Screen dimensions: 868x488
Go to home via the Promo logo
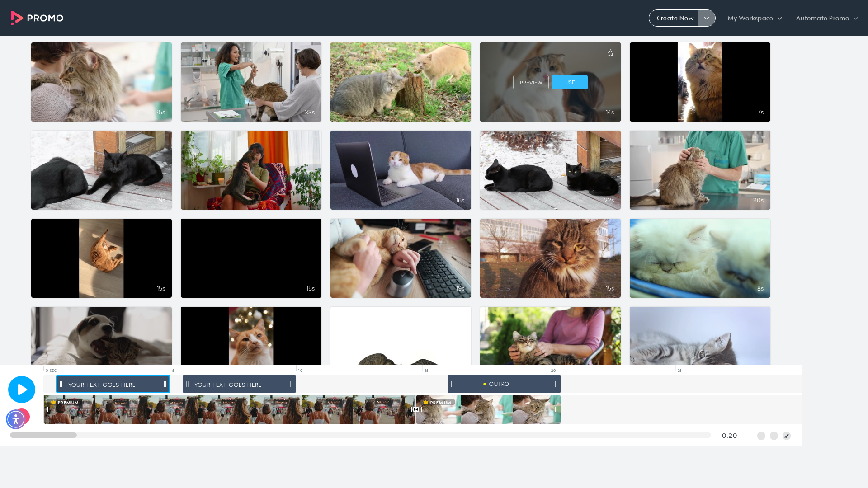37,18
